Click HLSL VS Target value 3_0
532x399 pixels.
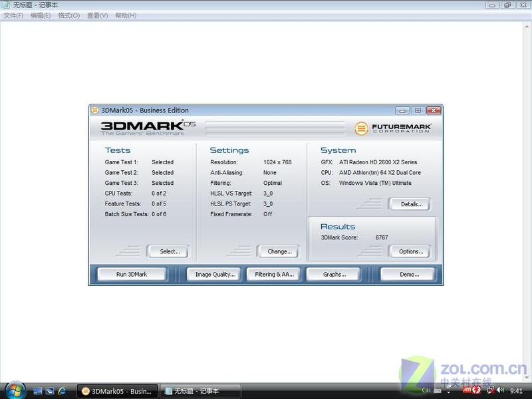(268, 194)
